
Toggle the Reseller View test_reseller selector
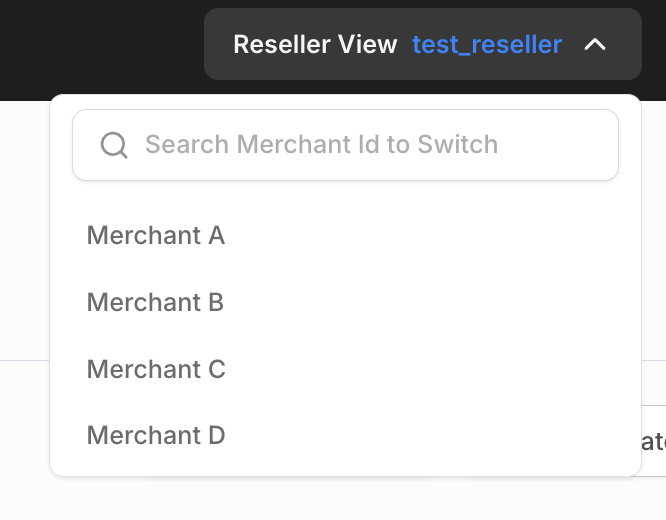422,45
